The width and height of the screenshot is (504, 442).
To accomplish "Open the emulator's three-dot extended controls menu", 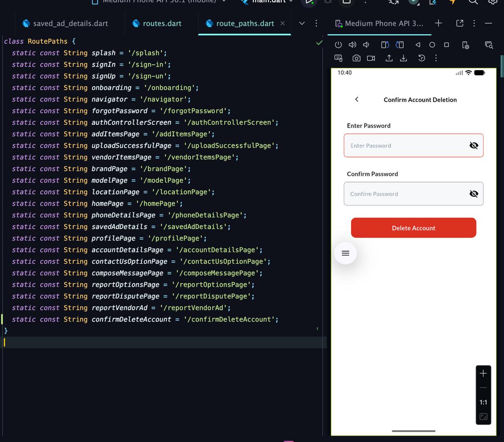I will click(x=436, y=58).
